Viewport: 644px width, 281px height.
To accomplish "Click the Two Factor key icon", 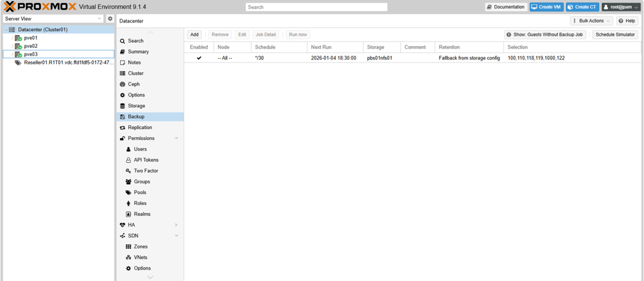I will coord(128,171).
